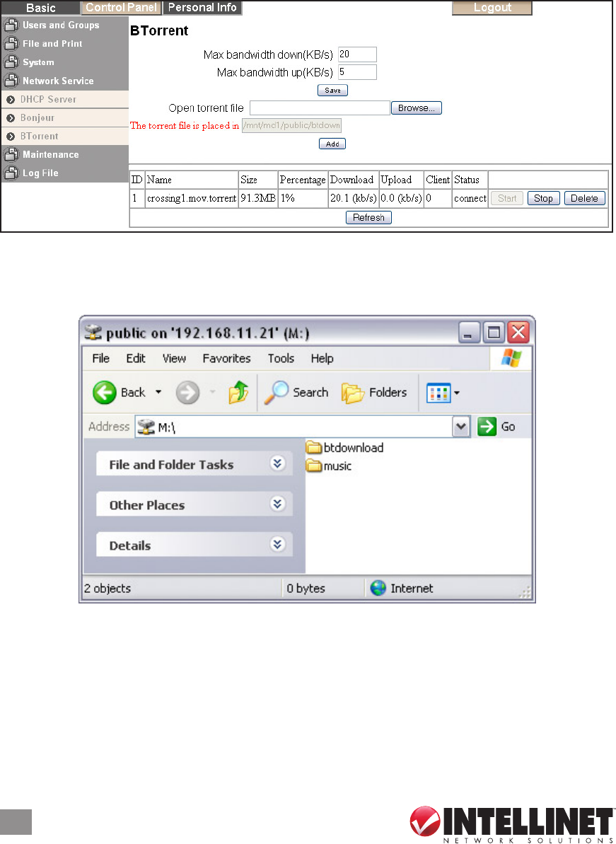Image resolution: width=616 pixels, height=844 pixels.
Task: Save the bandwidth settings
Action: tap(332, 91)
